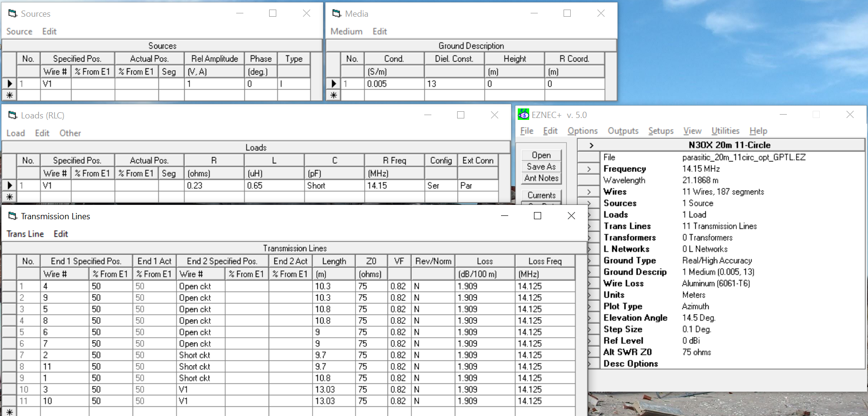868x416 pixels.
Task: Click the EZNEC+ title bar app icon
Action: click(523, 115)
